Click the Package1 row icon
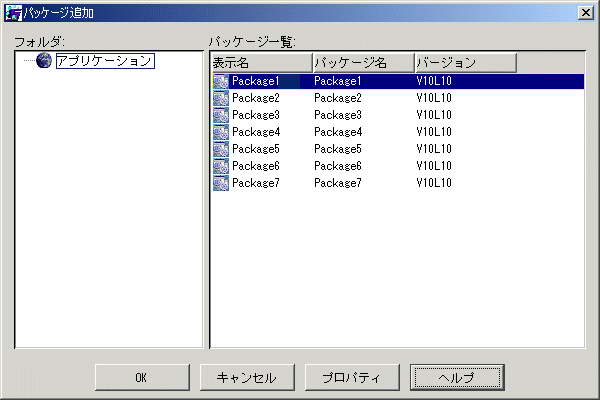600x400 pixels. pos(221,81)
